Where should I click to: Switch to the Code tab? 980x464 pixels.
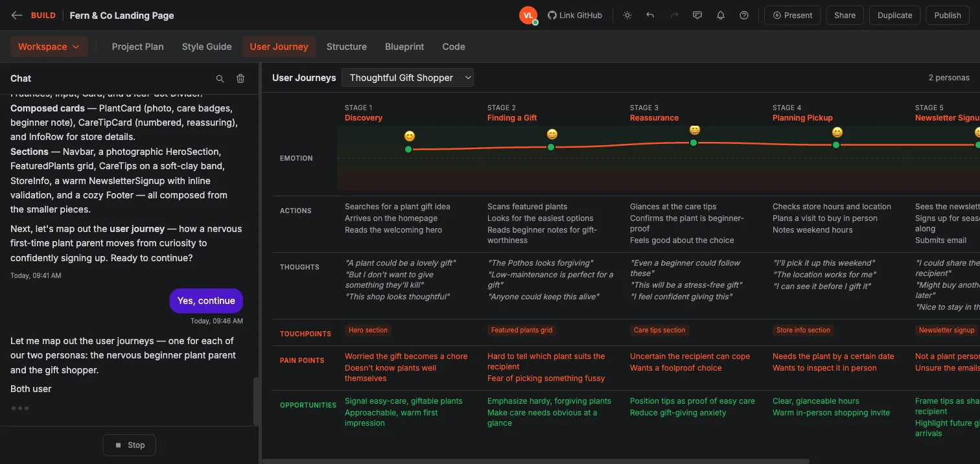(x=454, y=47)
